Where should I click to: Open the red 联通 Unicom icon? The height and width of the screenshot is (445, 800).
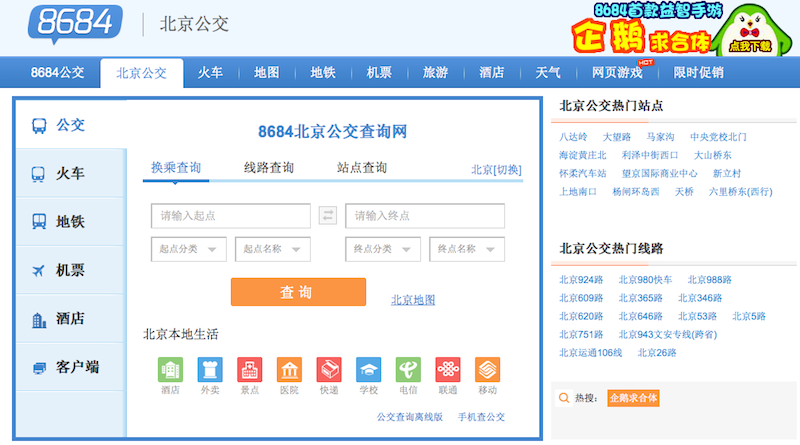point(448,369)
